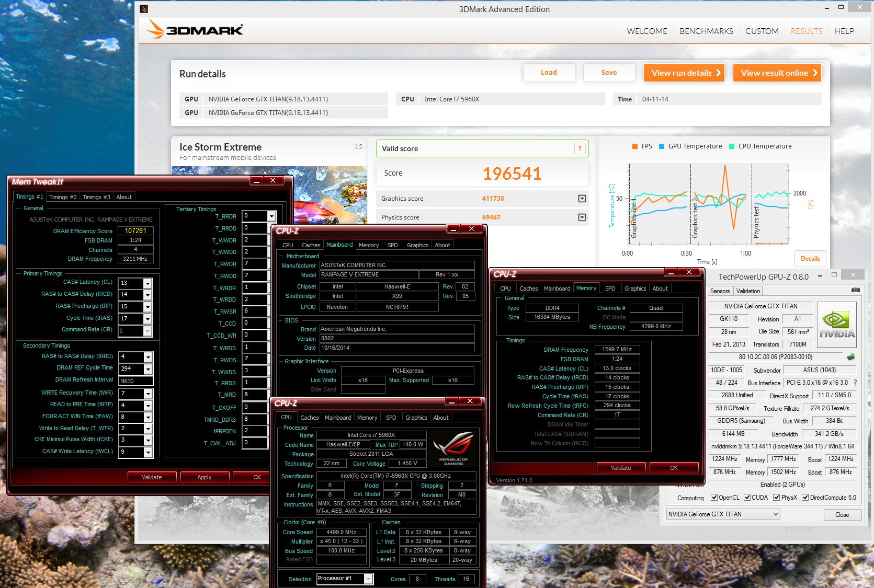Click the orange FPS legend swatch

(634, 146)
